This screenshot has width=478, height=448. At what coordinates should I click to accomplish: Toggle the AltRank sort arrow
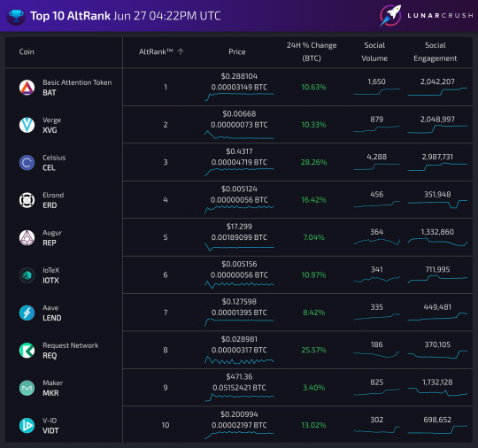click(x=181, y=51)
